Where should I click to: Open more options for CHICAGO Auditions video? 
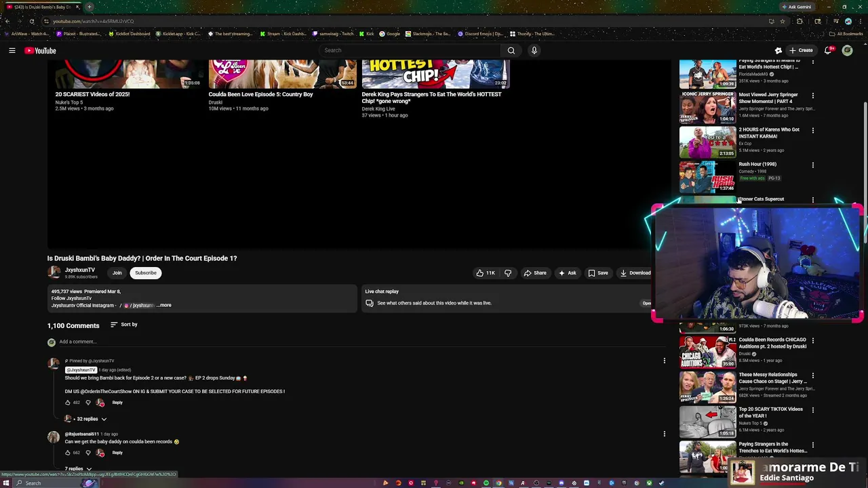click(813, 340)
